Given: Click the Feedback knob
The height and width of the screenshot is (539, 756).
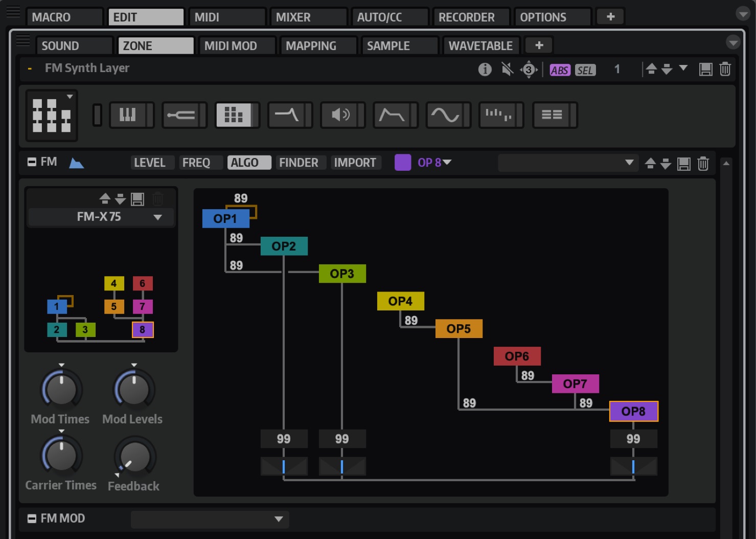Looking at the screenshot, I should coord(135,457).
